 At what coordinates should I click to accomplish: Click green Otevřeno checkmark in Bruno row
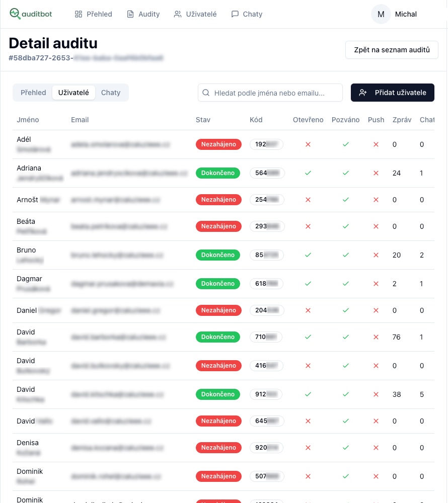point(308,255)
